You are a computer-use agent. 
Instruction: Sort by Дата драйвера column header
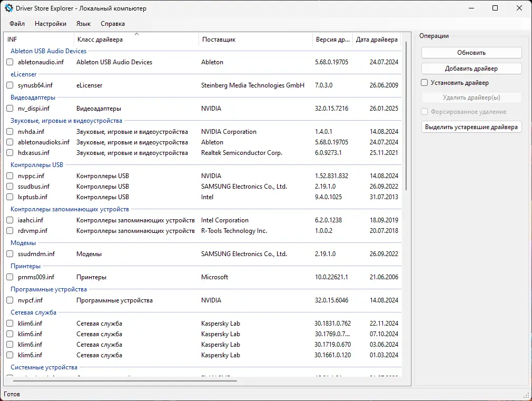(377, 40)
